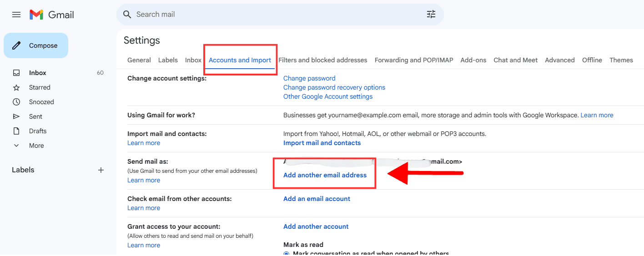Viewport: 644px width, 256px height.
Task: Click Learn more under Import mail
Action: (144, 143)
